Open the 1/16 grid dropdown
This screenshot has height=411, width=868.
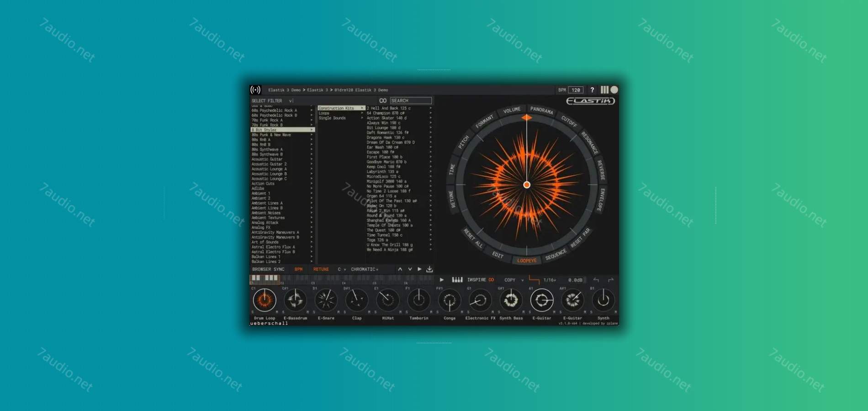(550, 280)
